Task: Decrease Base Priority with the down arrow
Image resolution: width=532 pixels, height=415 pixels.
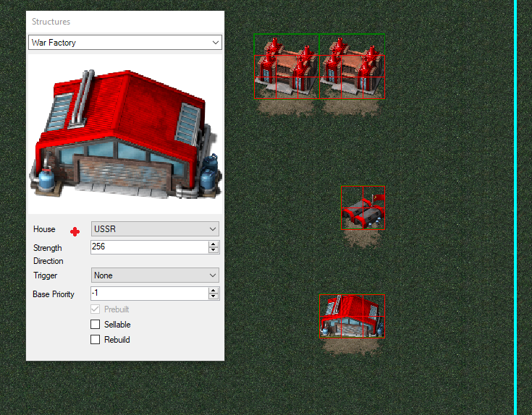Action: tap(213, 296)
